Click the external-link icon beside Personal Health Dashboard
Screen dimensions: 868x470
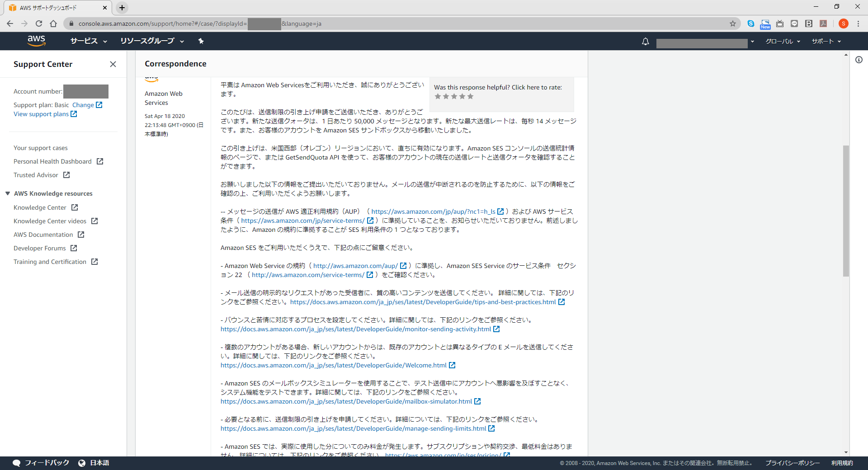pos(100,161)
